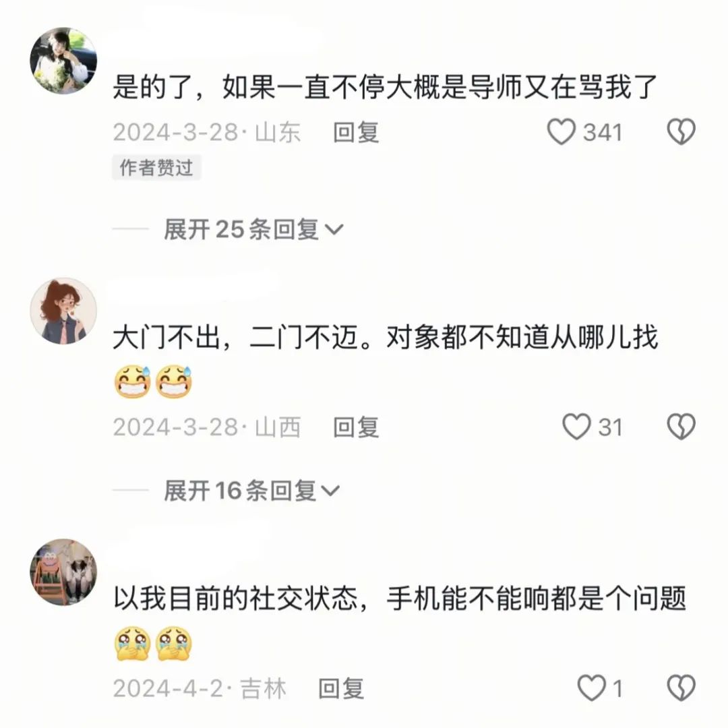
Task: Reply to the Jilin comment
Action: (x=341, y=688)
